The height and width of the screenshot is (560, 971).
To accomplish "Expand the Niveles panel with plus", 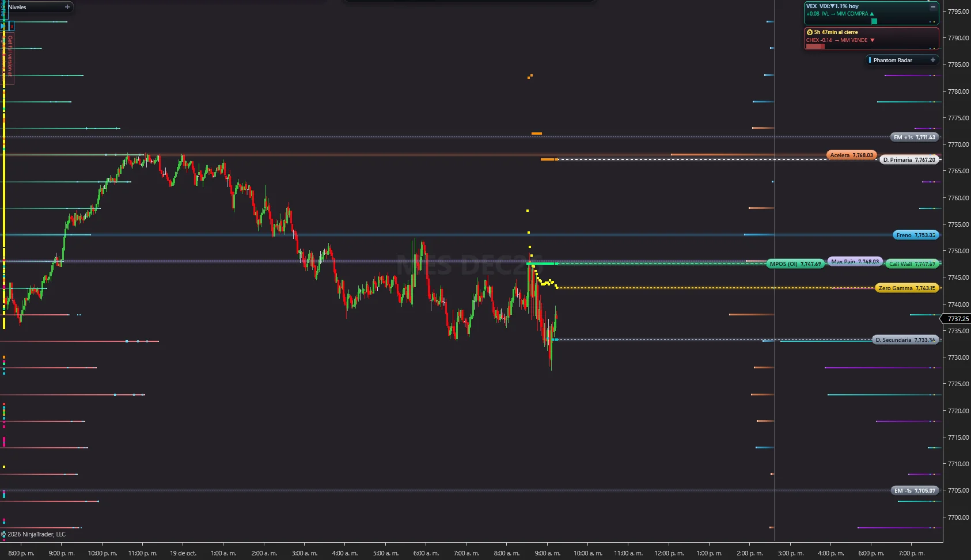I will tap(67, 7).
